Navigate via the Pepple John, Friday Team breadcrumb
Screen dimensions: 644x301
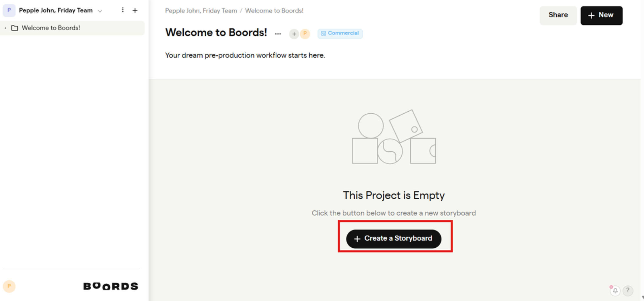(x=201, y=10)
